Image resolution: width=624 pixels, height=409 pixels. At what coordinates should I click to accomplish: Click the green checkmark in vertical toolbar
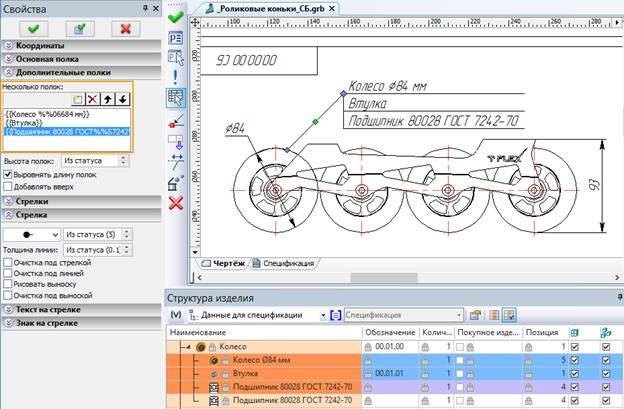[176, 17]
